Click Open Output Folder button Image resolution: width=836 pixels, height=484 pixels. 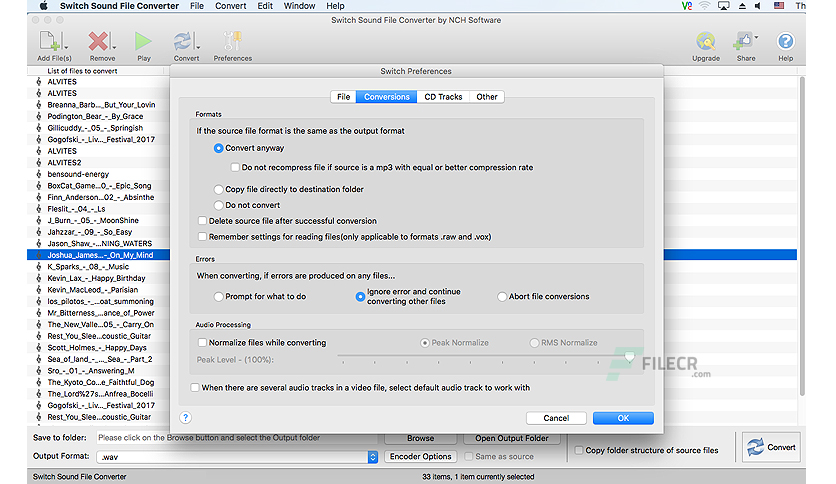click(x=512, y=438)
